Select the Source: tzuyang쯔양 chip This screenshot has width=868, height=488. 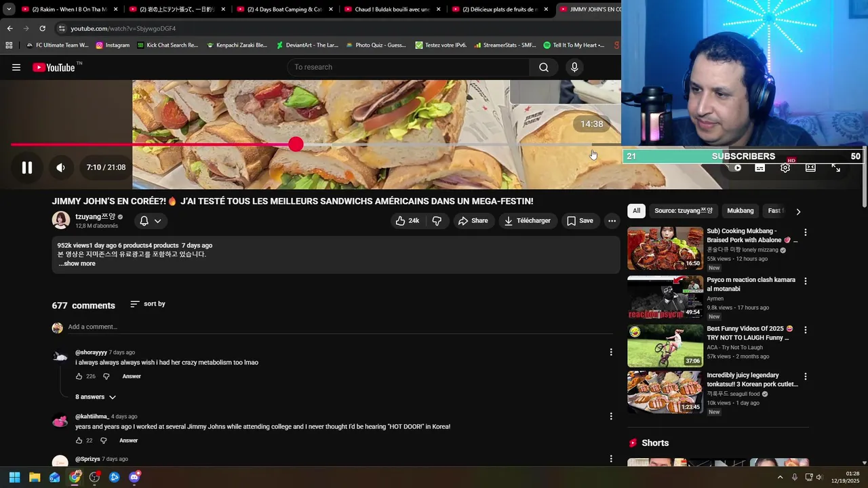pos(684,211)
